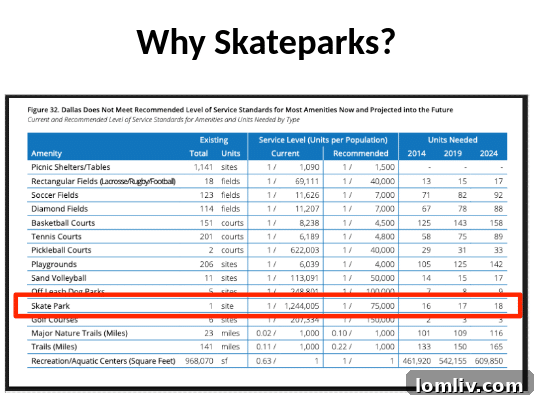Select the Figure 32 bold caption line

(240, 110)
